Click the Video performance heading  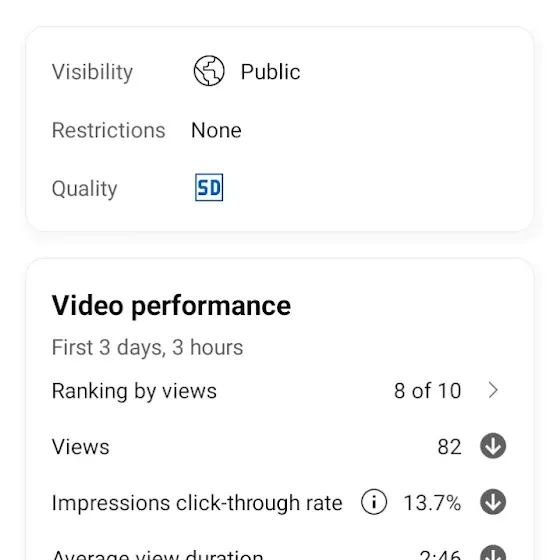171,306
